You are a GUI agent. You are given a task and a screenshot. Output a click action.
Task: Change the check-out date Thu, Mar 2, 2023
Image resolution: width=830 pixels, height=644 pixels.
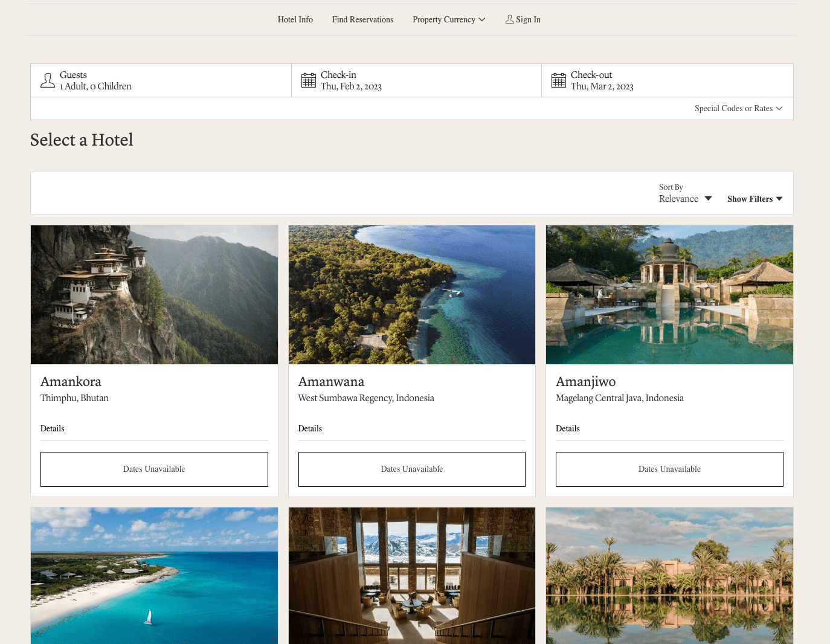pos(668,80)
